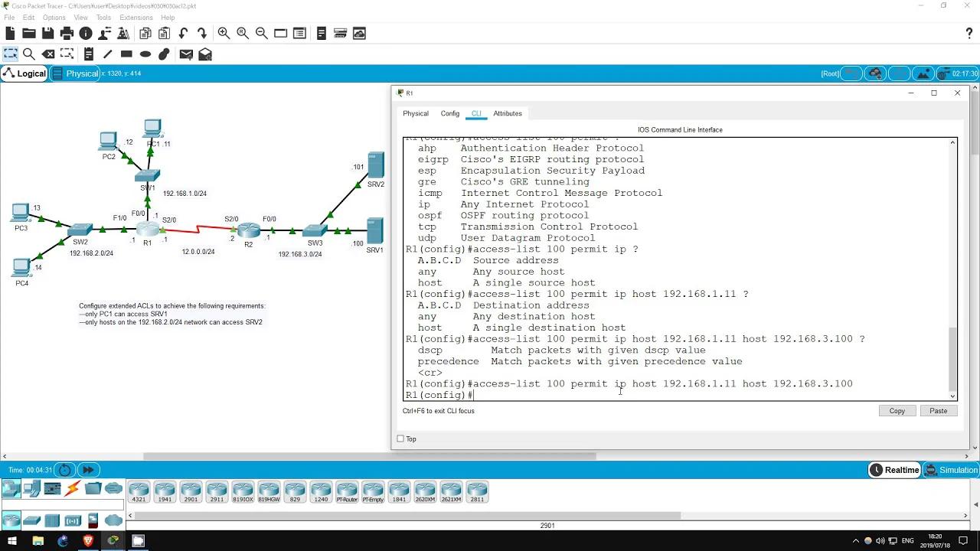Select the Add Simple PDU envelope tool
This screenshot has height=551, width=980.
point(186,54)
